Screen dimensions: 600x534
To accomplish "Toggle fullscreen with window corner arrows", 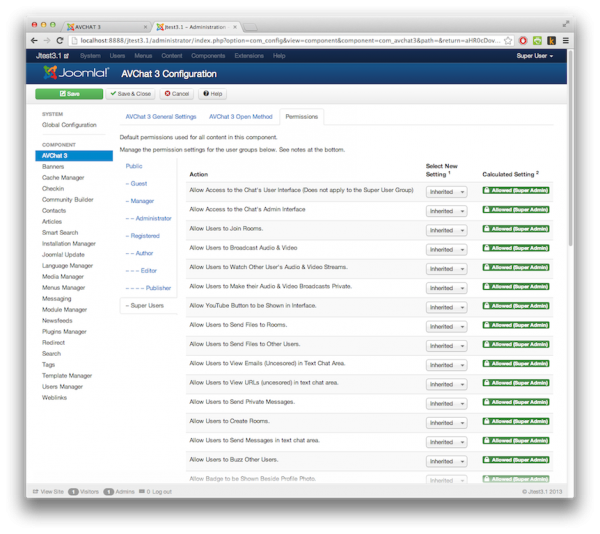I will coord(566,24).
